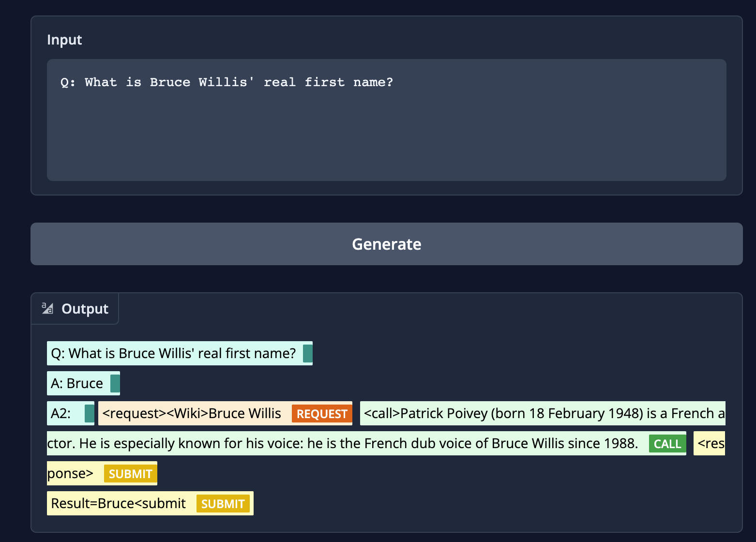
Task: Click the green CALL badge
Action: (x=667, y=444)
